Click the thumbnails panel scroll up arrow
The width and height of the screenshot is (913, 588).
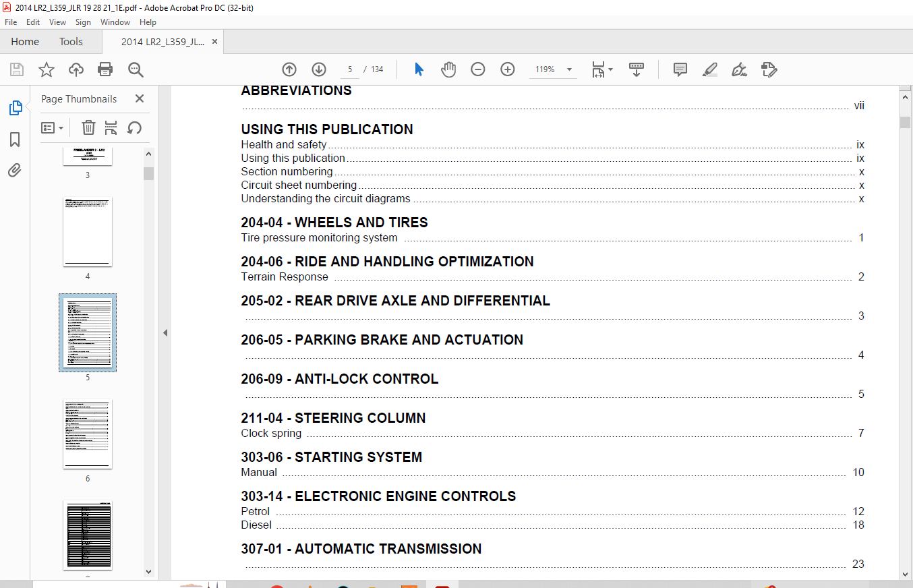pyautogui.click(x=149, y=154)
